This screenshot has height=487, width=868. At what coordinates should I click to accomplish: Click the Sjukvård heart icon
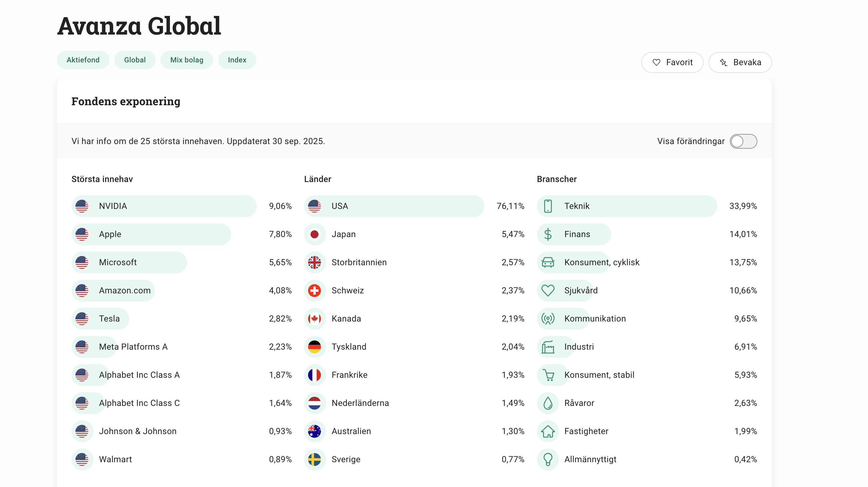coord(548,290)
